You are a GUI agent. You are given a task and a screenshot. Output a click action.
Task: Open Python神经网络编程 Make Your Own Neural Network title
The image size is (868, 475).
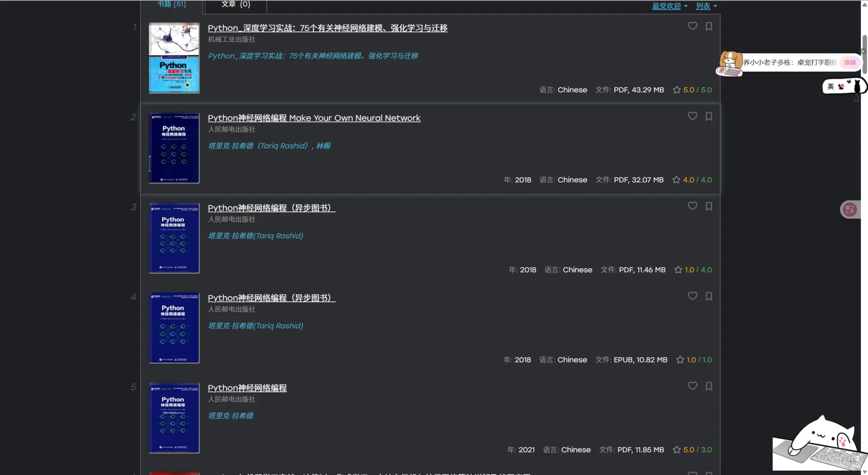pos(314,118)
